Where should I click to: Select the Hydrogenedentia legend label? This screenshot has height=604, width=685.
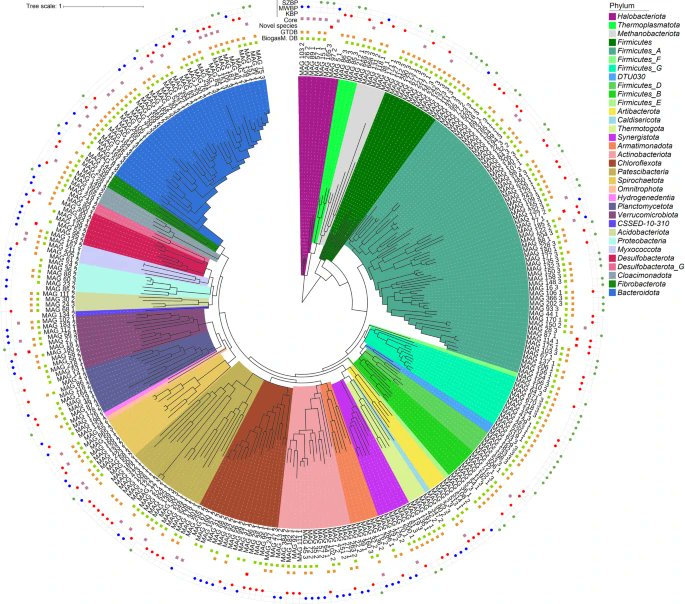coord(646,198)
